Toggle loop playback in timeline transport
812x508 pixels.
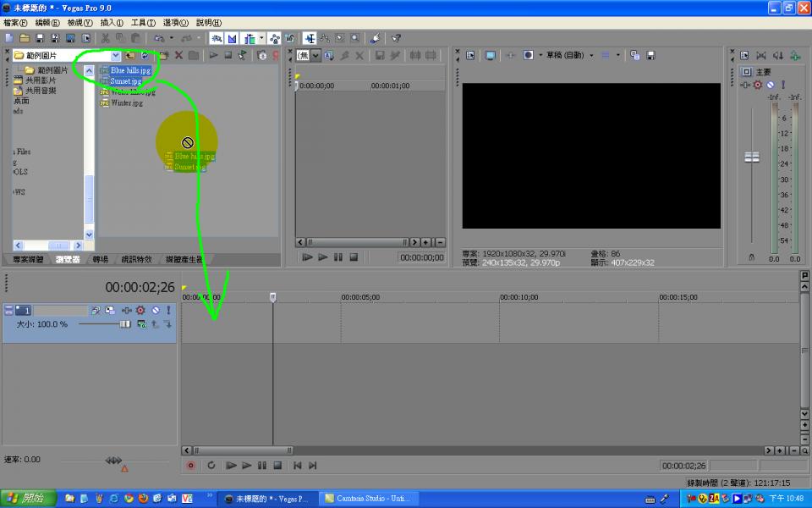211,466
